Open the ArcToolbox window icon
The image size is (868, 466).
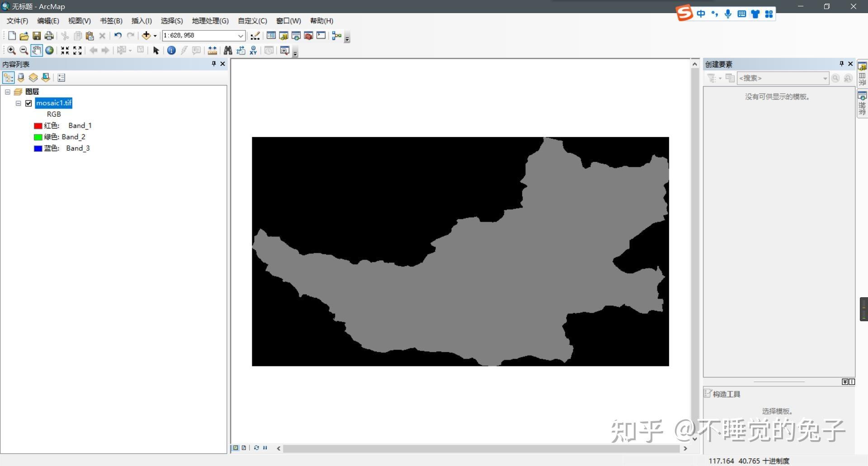[x=308, y=36]
